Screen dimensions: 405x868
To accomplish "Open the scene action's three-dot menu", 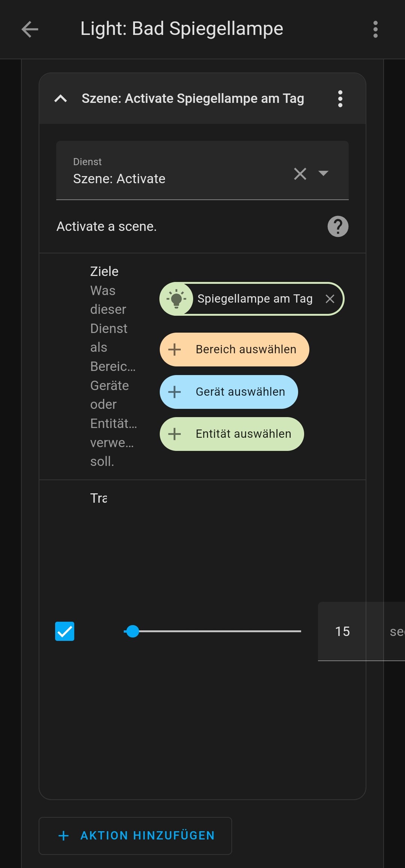I will pos(340,99).
